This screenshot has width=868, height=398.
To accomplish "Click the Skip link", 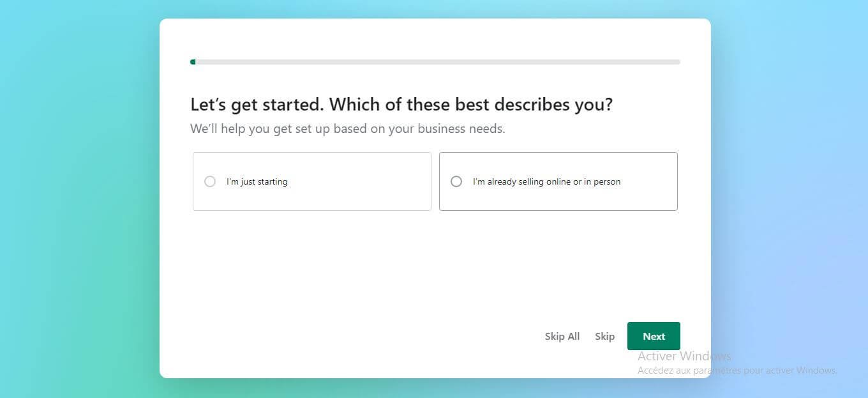I will (x=604, y=337).
